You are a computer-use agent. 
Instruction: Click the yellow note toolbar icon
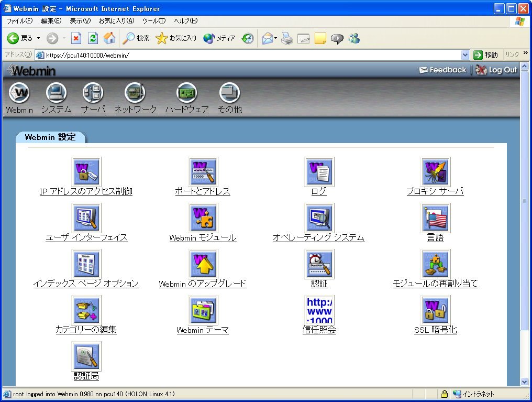coord(320,38)
